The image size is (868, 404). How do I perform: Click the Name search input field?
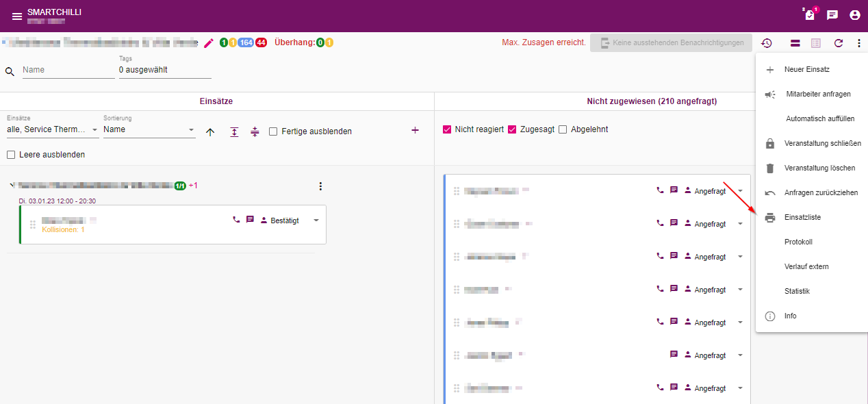pyautogui.click(x=68, y=70)
